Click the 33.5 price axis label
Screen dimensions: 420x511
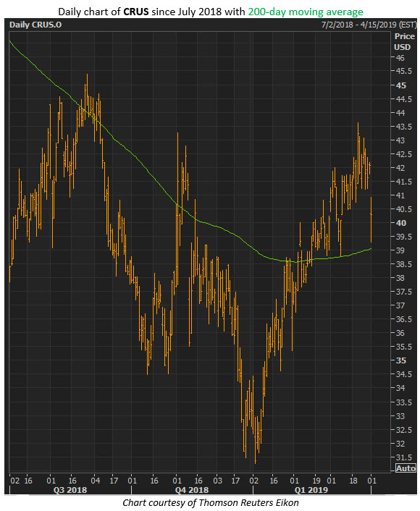tap(403, 402)
